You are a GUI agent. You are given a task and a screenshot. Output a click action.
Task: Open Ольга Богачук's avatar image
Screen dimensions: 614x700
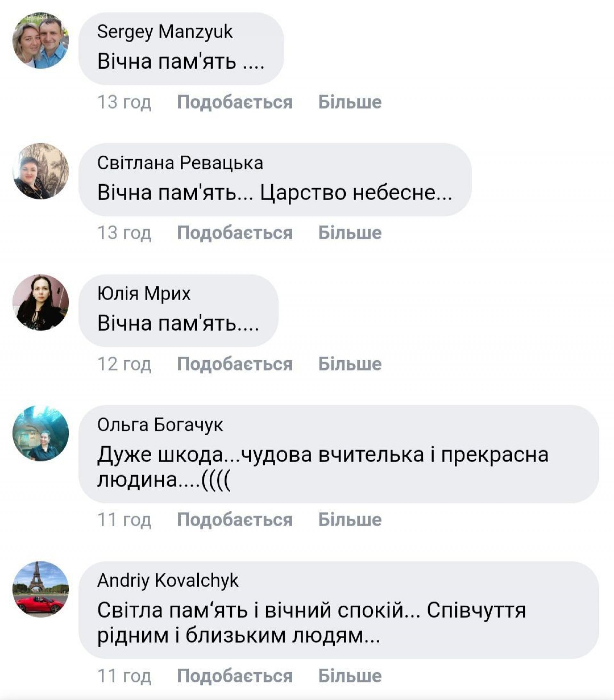pos(40,433)
